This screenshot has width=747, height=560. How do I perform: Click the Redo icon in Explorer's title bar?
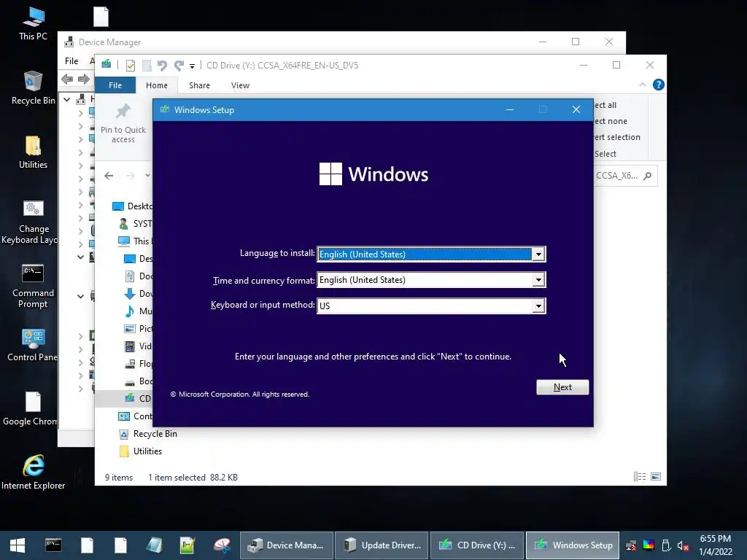click(x=179, y=65)
